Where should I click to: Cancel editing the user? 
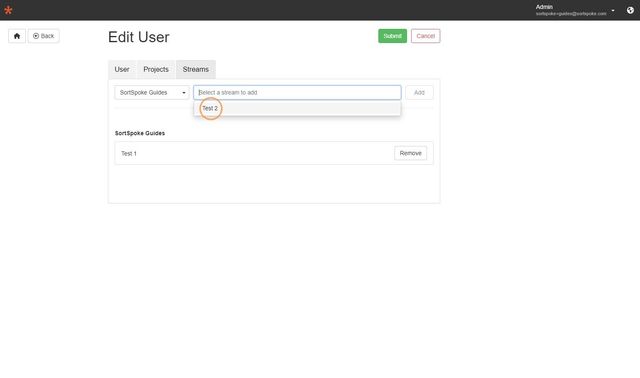coord(425,36)
